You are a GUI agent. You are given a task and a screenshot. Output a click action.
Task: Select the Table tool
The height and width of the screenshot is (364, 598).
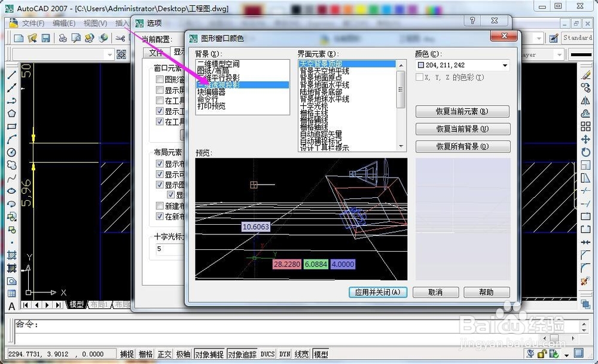11,293
